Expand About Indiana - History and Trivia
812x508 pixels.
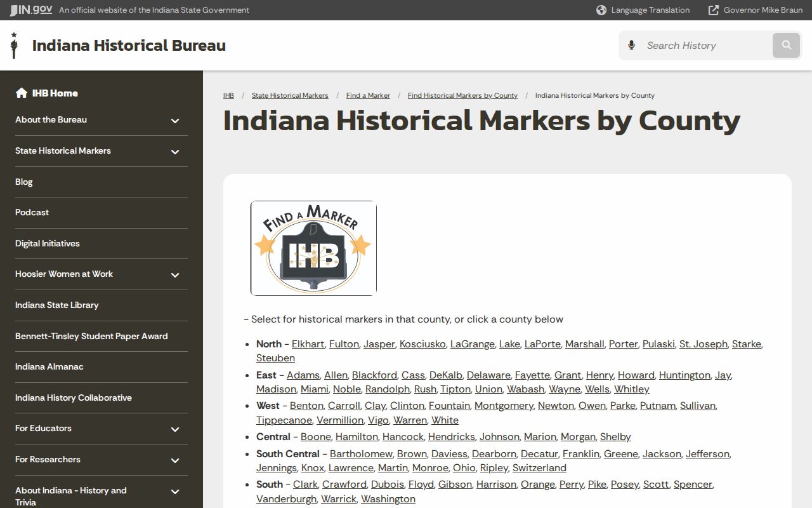pyautogui.click(x=175, y=491)
